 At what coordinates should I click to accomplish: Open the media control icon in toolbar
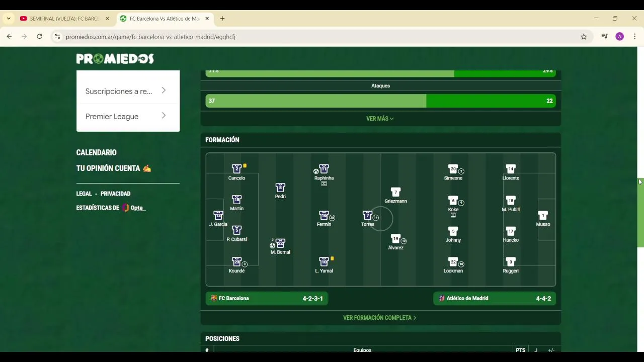605,37
